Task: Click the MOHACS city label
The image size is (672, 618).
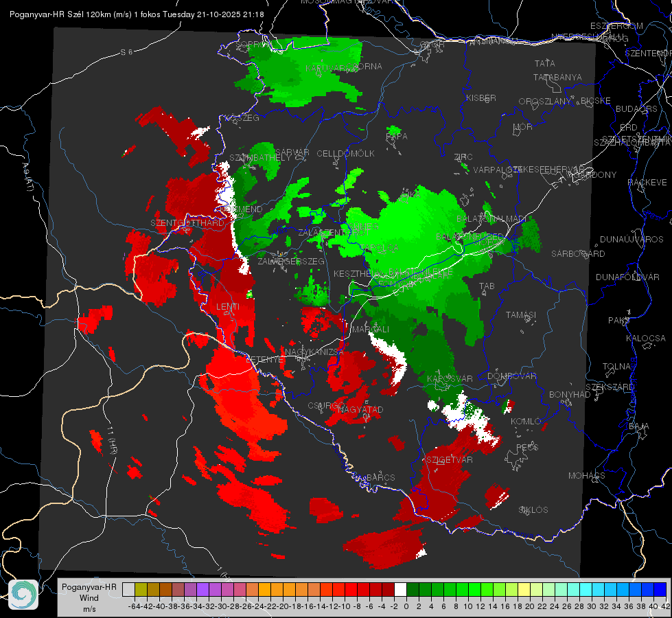Action: [x=587, y=476]
